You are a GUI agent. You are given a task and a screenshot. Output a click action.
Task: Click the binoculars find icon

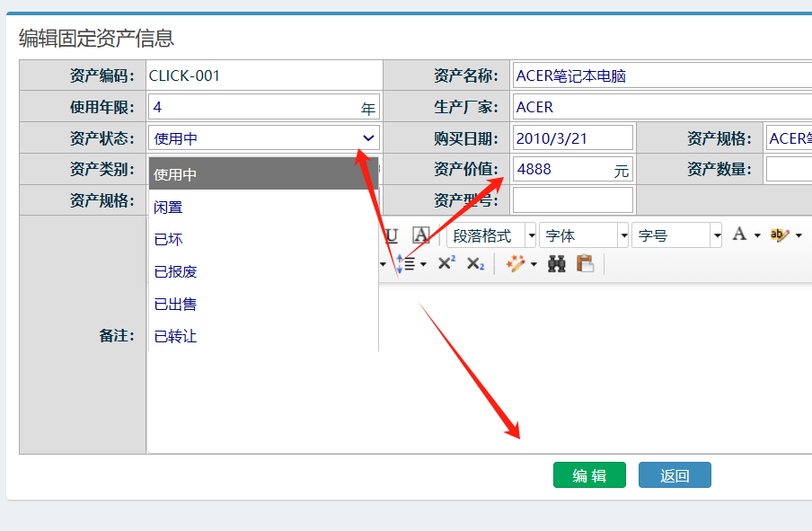coord(557,263)
